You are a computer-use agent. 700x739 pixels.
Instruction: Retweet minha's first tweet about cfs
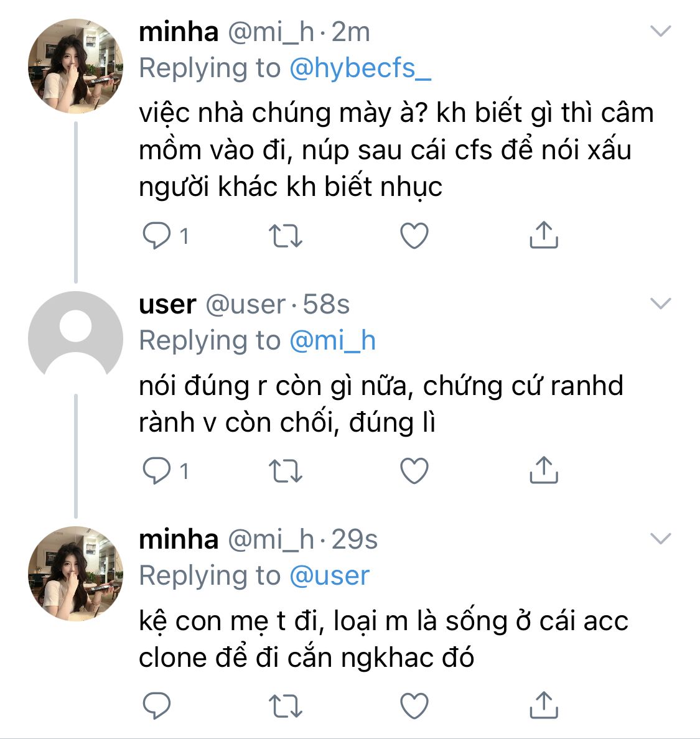(x=285, y=236)
